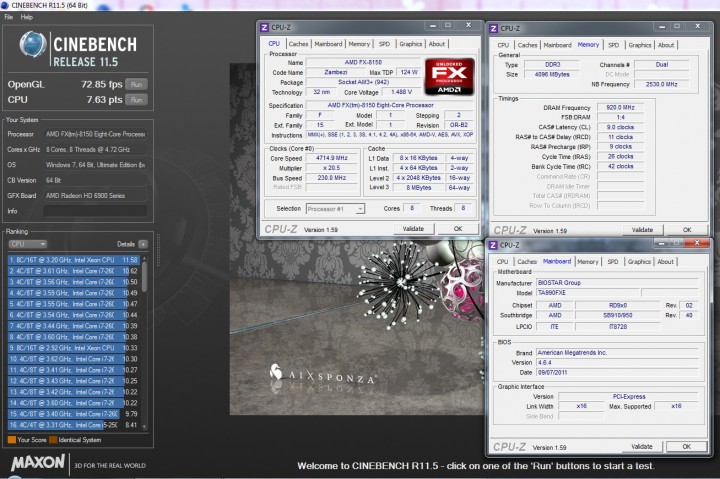Click Validate in the Memory window

coord(642,230)
